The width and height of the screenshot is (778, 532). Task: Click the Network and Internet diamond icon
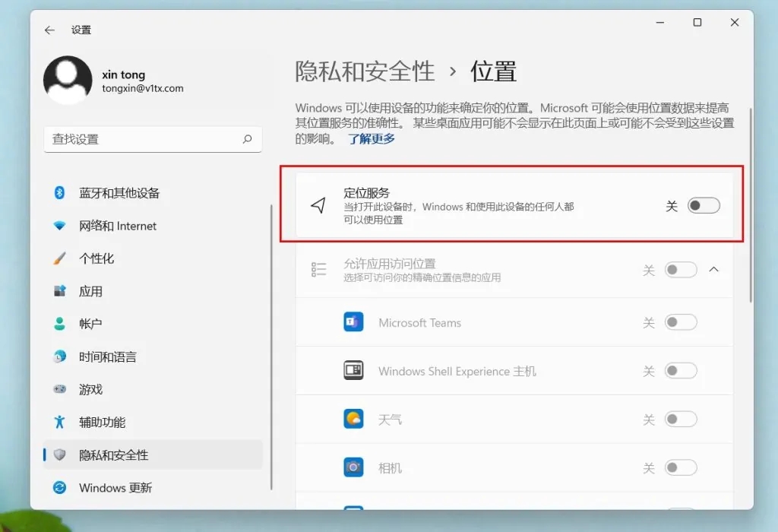[x=59, y=226]
